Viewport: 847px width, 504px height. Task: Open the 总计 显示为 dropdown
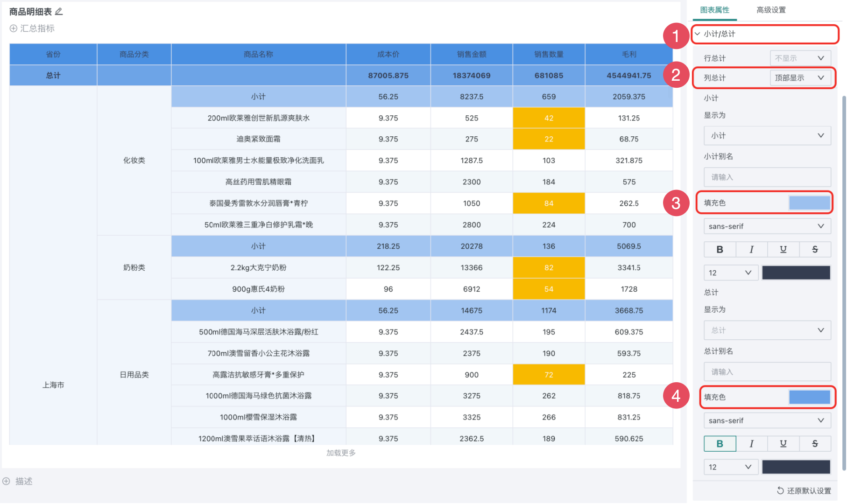coord(768,330)
